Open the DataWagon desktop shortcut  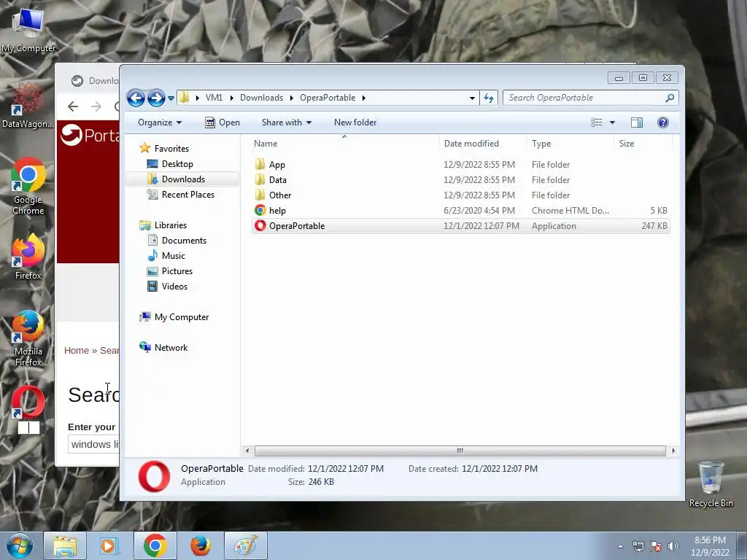pos(28,106)
